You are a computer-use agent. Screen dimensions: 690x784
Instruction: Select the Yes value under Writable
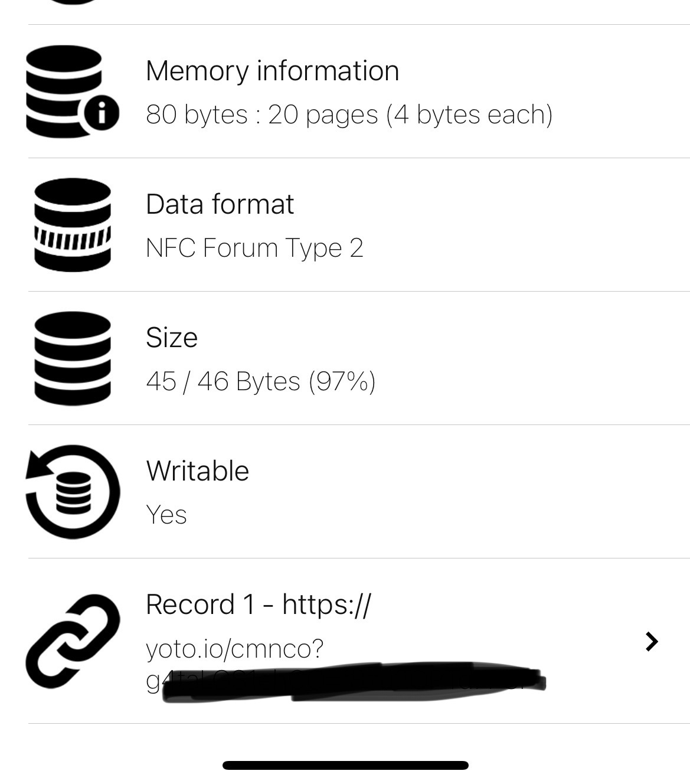point(166,514)
